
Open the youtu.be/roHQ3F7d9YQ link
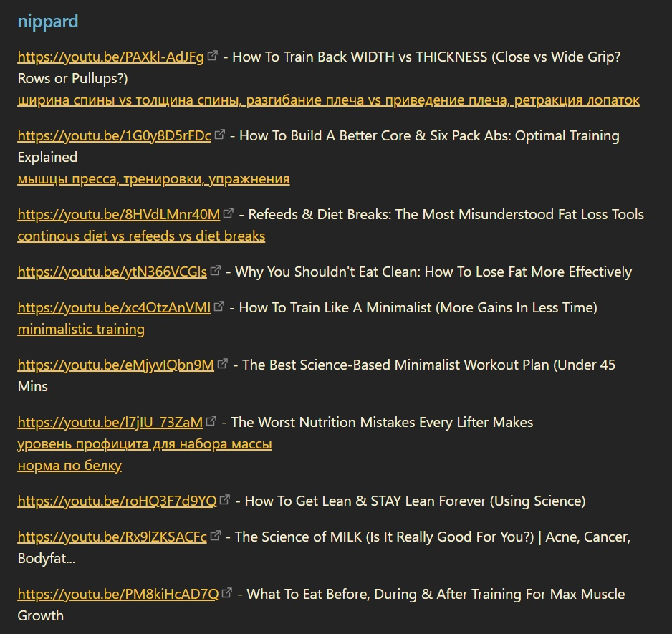(117, 501)
